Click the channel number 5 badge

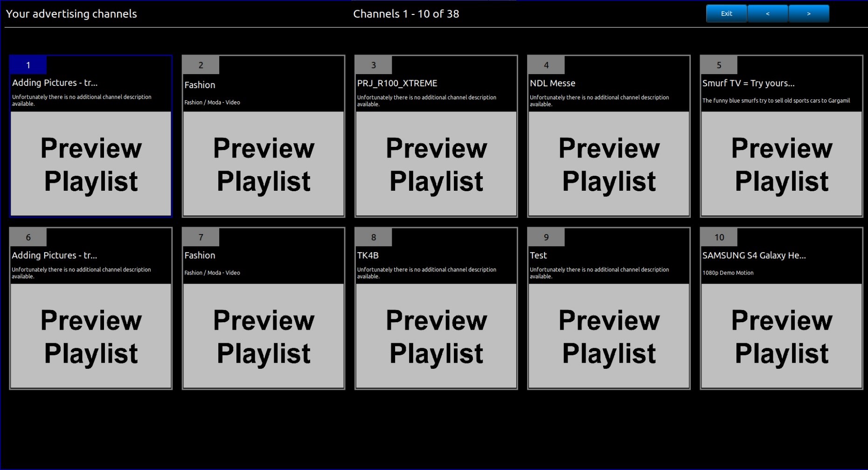click(x=719, y=65)
